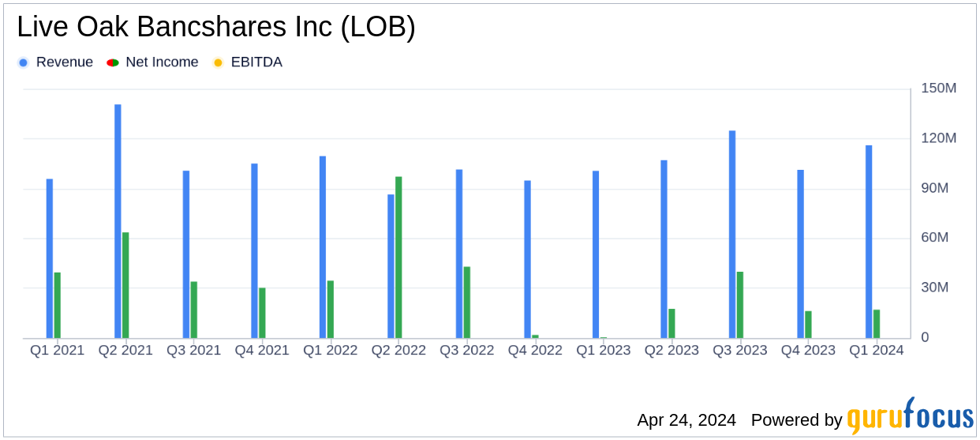Screen dimensions: 980x440
Task: Click the Q4 2023 axis label
Action: (x=808, y=350)
